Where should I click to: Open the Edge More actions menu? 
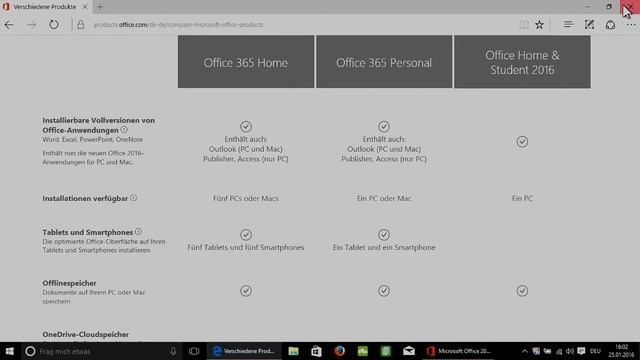click(631, 24)
